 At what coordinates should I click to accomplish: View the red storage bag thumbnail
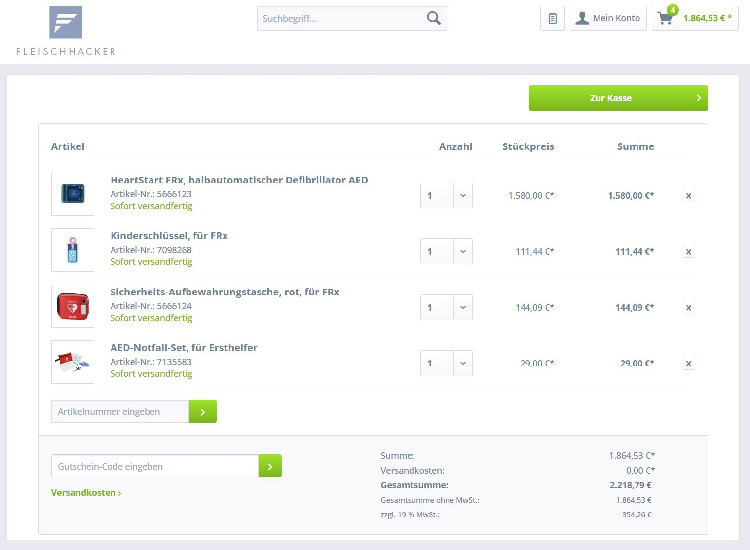72,306
